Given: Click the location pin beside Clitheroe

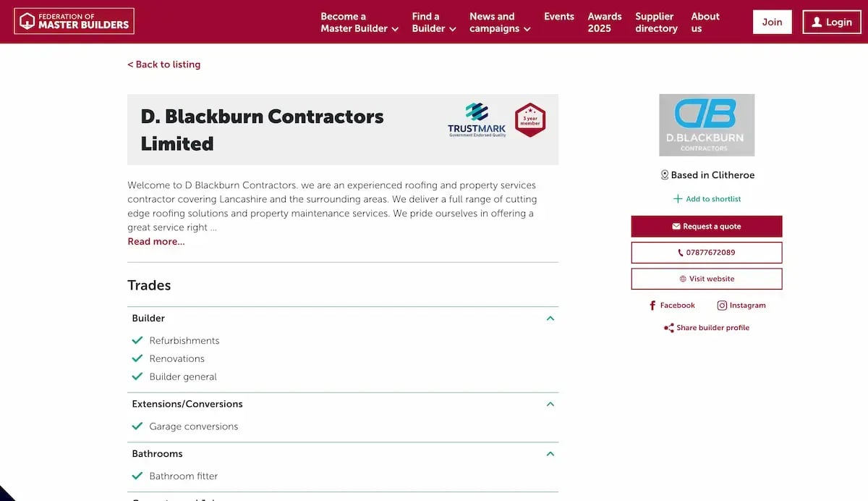Looking at the screenshot, I should pos(665,174).
